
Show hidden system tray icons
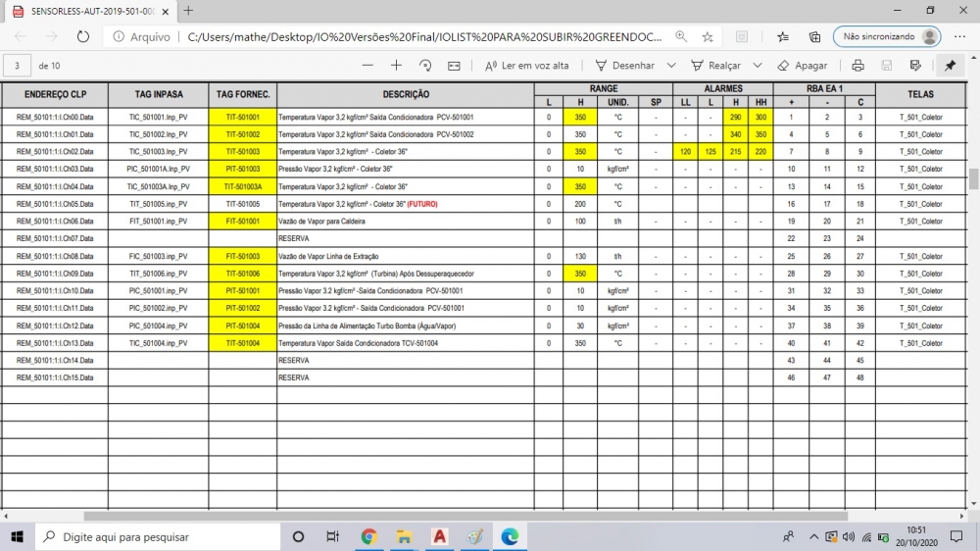pos(813,536)
